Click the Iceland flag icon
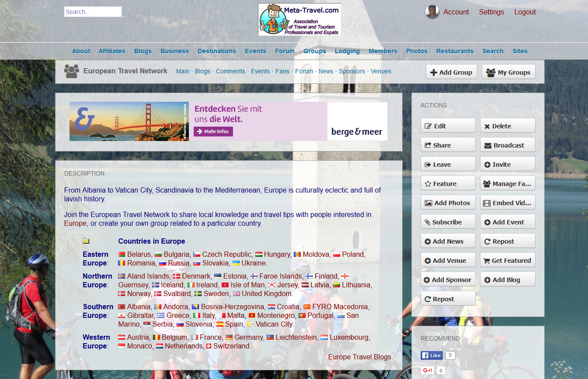Screen dimensions: 588x379 pyautogui.click(x=156, y=285)
